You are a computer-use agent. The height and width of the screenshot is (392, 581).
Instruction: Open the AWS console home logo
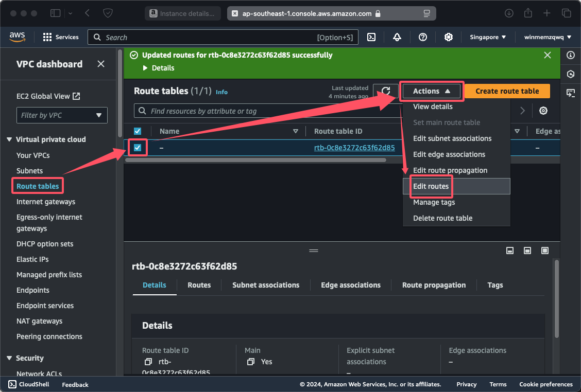[17, 37]
